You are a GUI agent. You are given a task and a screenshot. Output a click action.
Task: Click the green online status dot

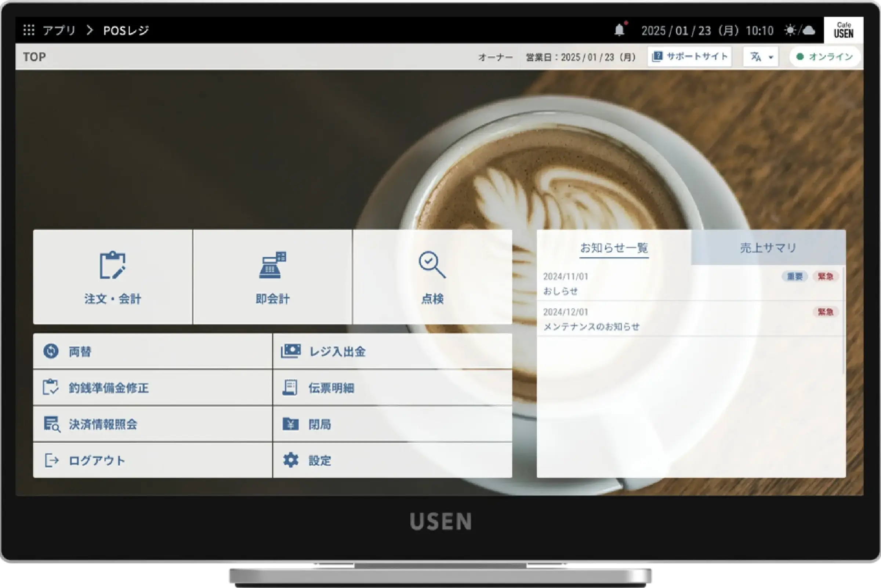click(800, 57)
